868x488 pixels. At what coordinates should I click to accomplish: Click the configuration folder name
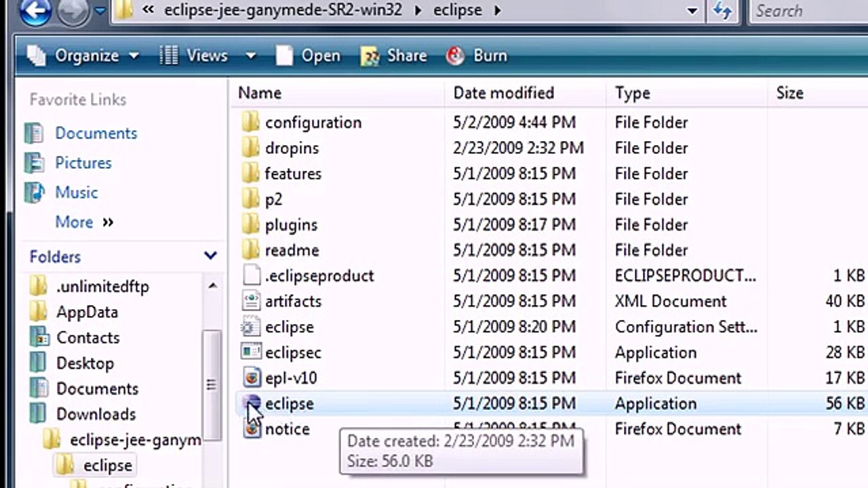click(313, 123)
